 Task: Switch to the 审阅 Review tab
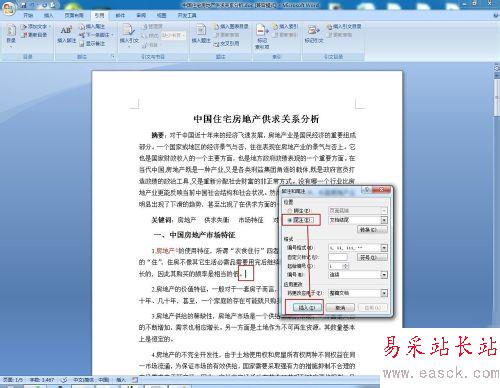pyautogui.click(x=141, y=15)
